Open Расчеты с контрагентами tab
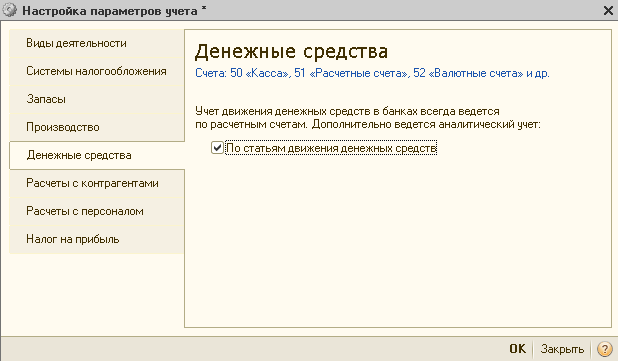Screen dimensions: 618x361 (97, 183)
